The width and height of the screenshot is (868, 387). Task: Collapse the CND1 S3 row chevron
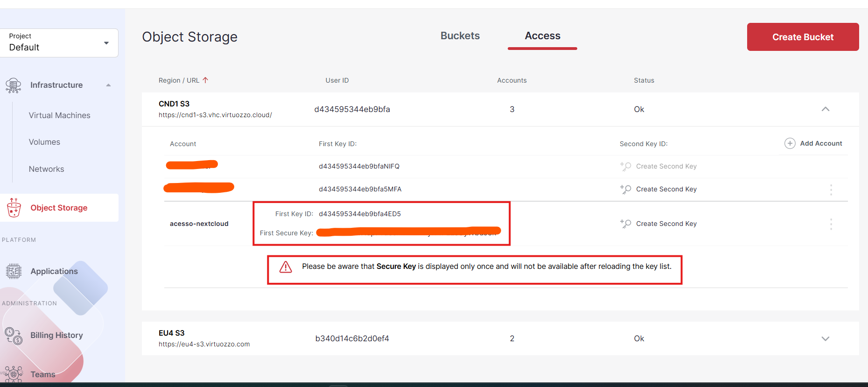click(x=825, y=109)
